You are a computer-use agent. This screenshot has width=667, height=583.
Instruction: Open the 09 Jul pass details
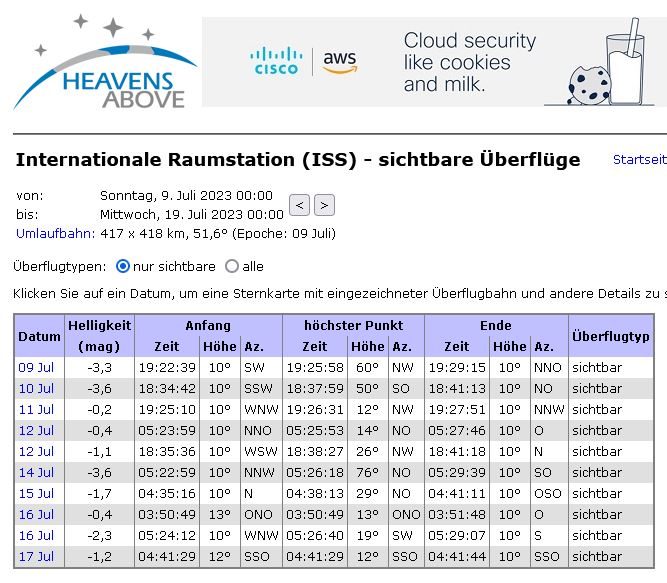(x=36, y=367)
